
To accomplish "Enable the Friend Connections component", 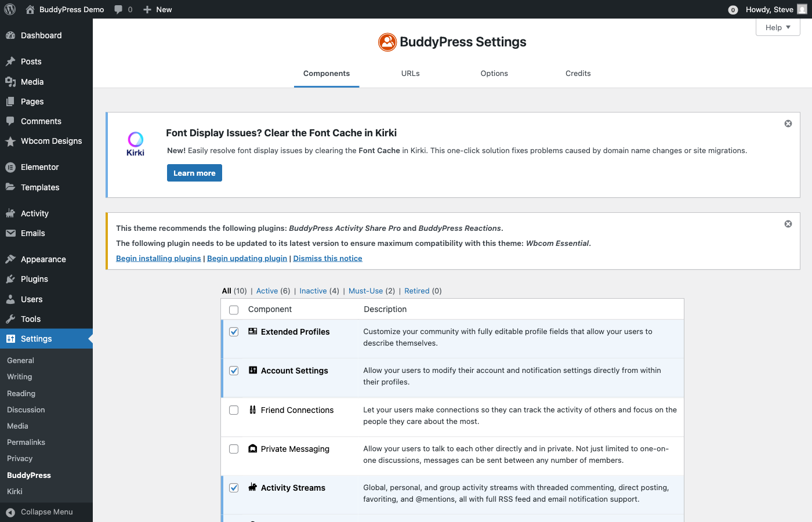I will pos(234,409).
